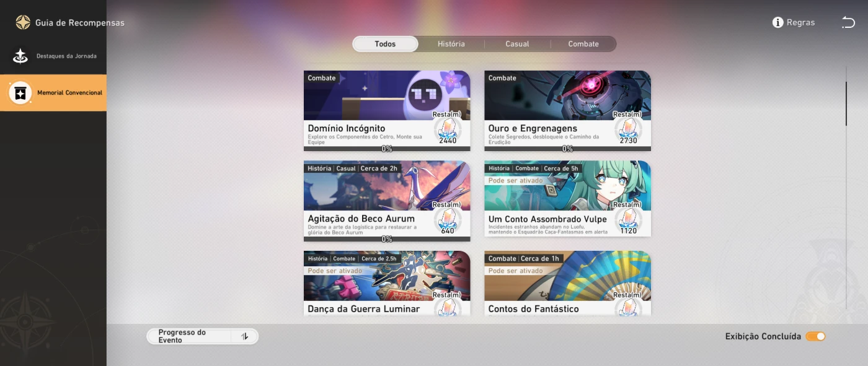Click the sort order arrows icon
This screenshot has height=366, width=868.
tap(245, 336)
